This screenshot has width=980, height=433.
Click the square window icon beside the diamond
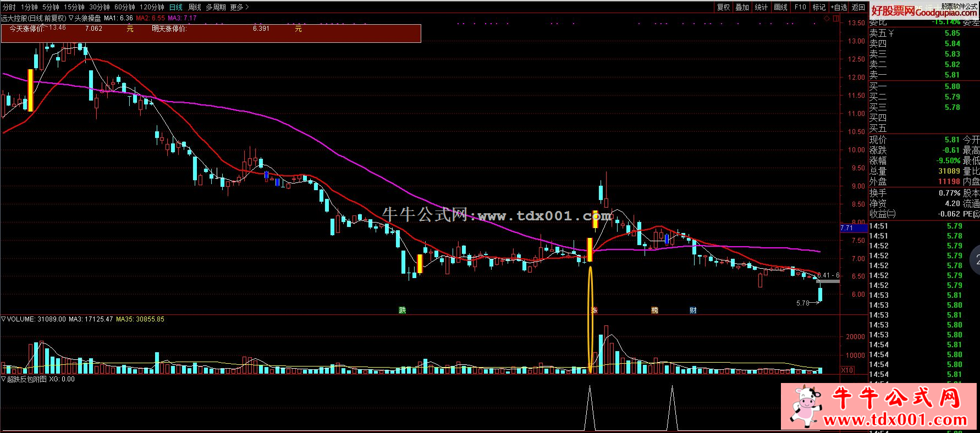(x=836, y=19)
